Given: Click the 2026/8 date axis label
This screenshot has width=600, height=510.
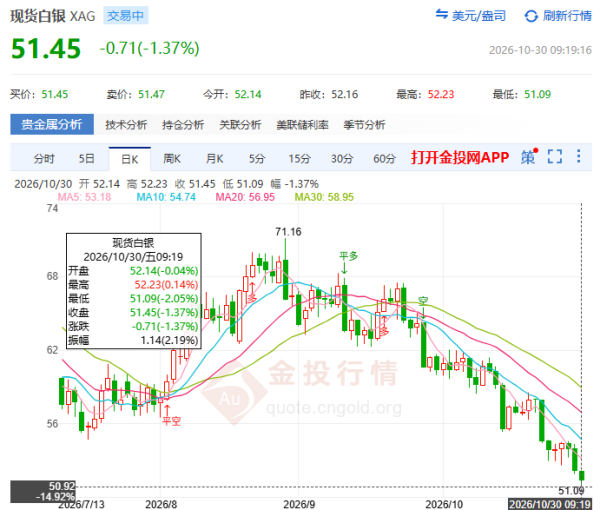Looking at the screenshot, I should click(x=161, y=504).
